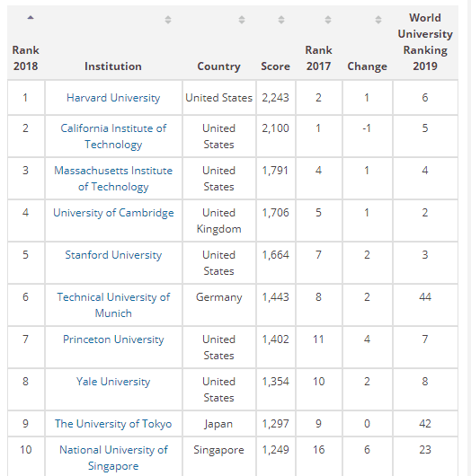Open Yale University link
471x476 pixels.
(x=113, y=382)
